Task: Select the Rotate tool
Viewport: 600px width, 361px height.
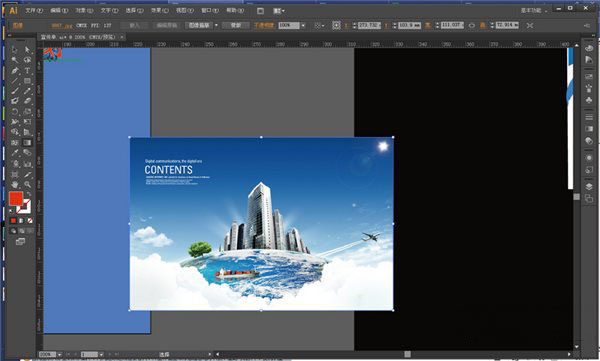Action: pos(15,112)
